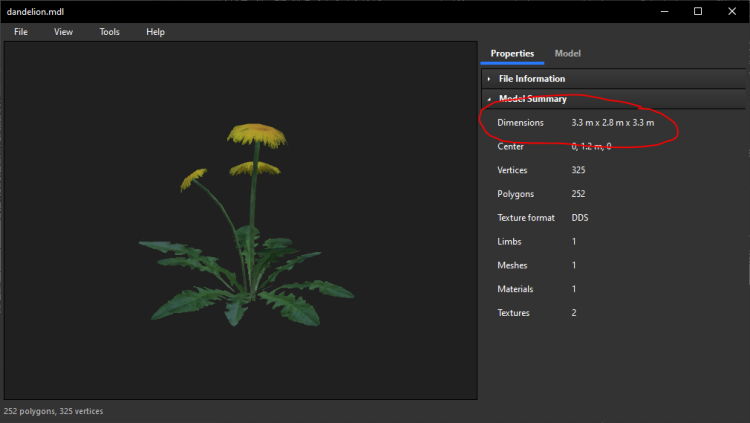Collapse the Model Summary section
The width and height of the screenshot is (750, 423).
click(533, 99)
